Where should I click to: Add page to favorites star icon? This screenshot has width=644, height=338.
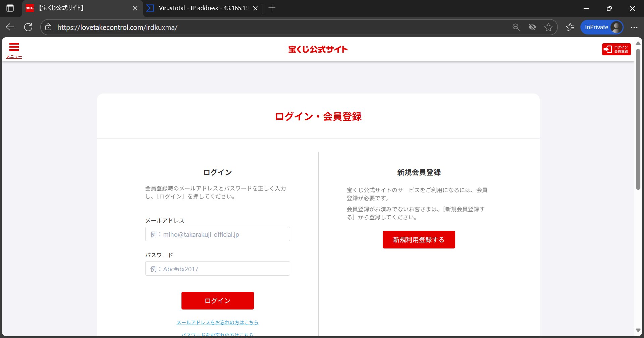pyautogui.click(x=548, y=27)
